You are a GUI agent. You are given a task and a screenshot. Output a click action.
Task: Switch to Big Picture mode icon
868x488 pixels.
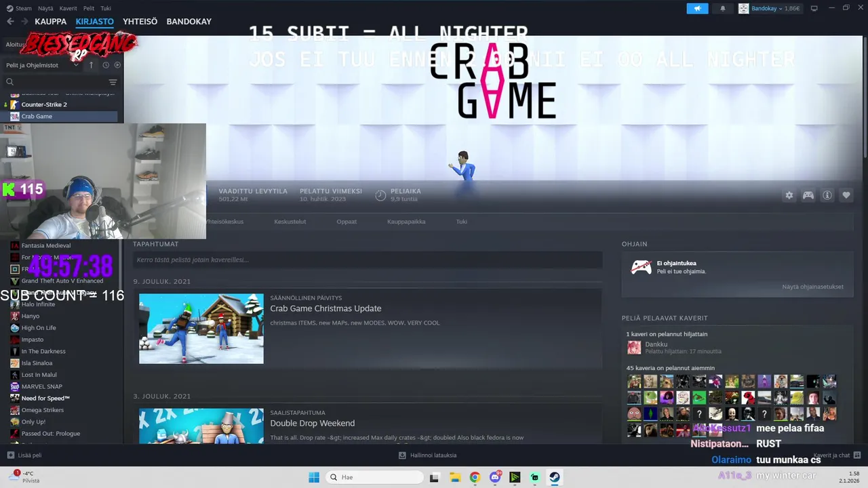(x=814, y=8)
